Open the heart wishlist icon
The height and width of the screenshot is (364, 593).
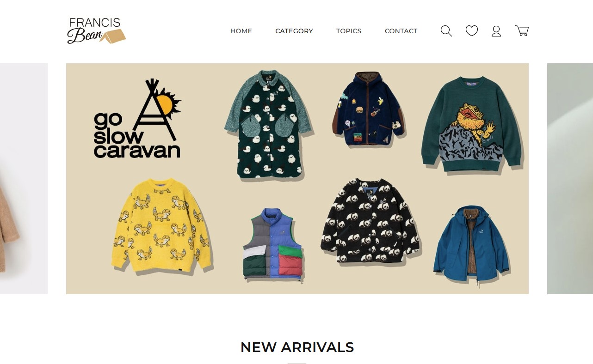tap(471, 31)
